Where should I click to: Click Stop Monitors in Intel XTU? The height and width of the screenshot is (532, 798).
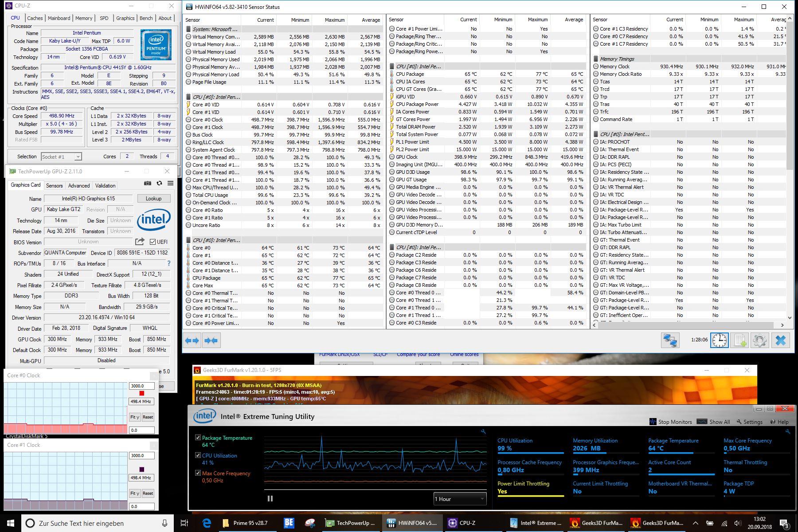(x=670, y=422)
